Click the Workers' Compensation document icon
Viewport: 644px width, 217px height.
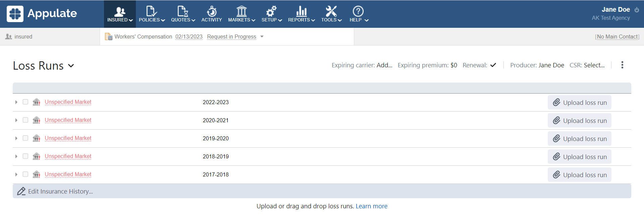109,37
